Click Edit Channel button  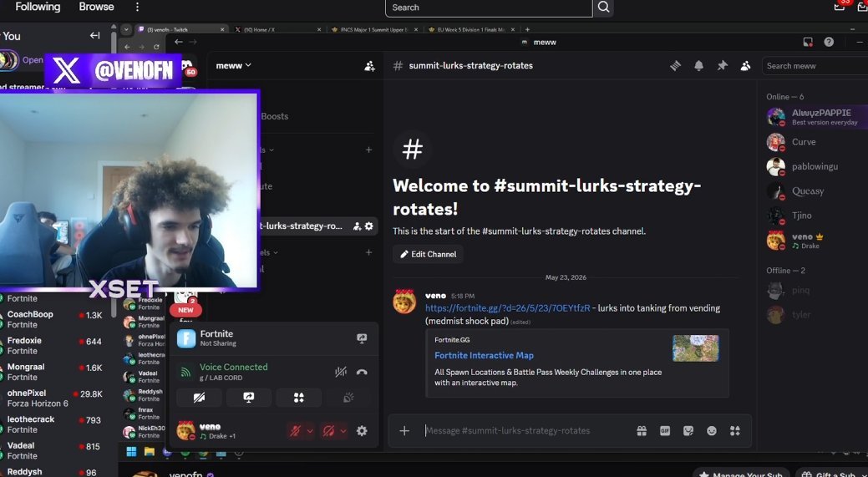(x=428, y=254)
